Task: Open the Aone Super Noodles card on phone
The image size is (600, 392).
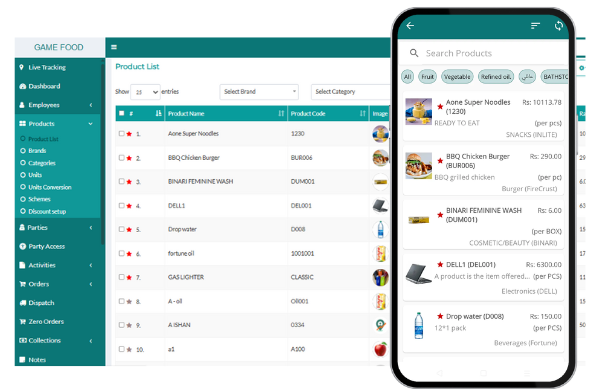Action: click(x=483, y=116)
